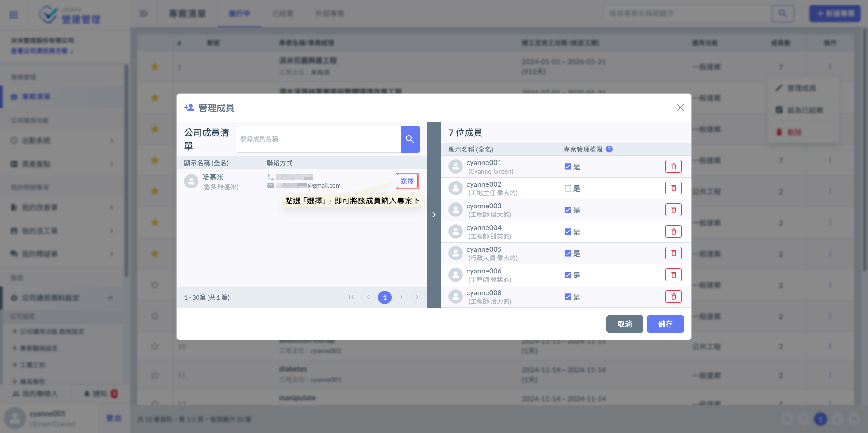Viewport: 868px width, 433px height.
Task: Collapse panel with the middle chevron arrow
Action: pos(434,215)
